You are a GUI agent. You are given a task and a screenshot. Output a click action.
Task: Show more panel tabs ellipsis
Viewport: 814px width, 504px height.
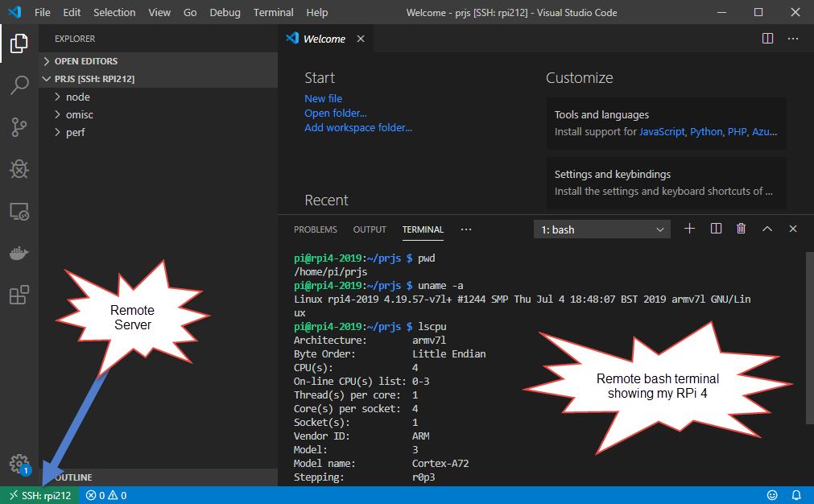click(466, 229)
